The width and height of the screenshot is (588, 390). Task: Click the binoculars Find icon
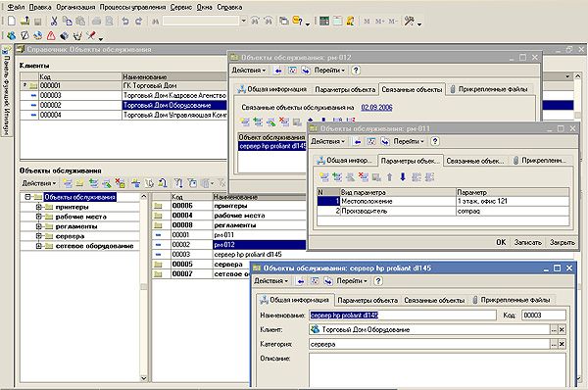click(x=156, y=22)
